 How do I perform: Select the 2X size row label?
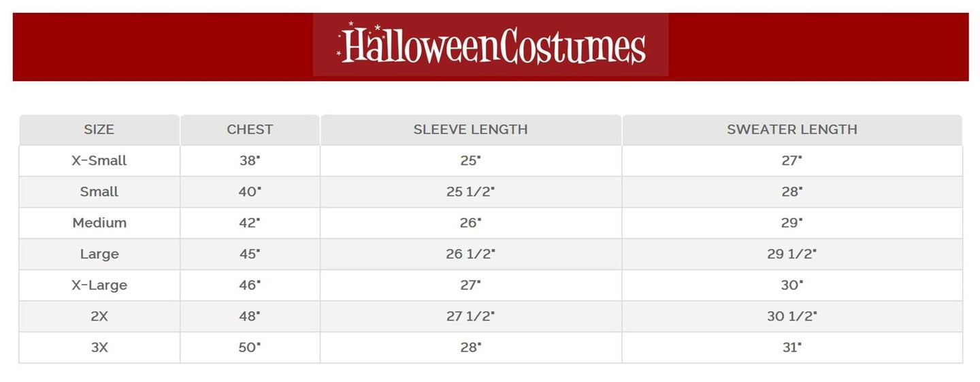click(x=99, y=316)
